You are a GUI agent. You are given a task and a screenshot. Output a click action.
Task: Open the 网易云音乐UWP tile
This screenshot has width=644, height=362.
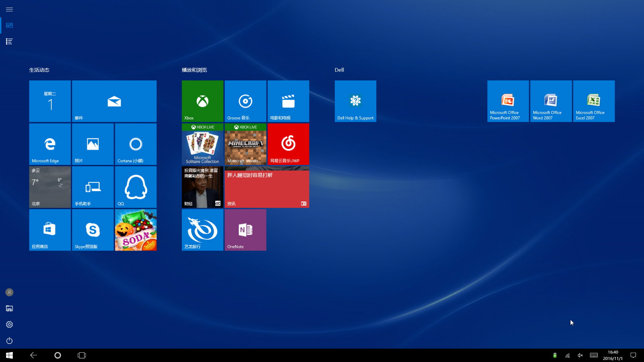pos(288,144)
